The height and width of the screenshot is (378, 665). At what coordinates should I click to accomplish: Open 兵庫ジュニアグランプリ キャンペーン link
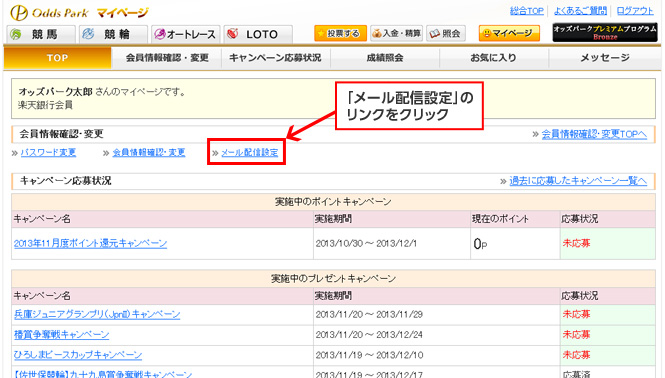[97, 314]
